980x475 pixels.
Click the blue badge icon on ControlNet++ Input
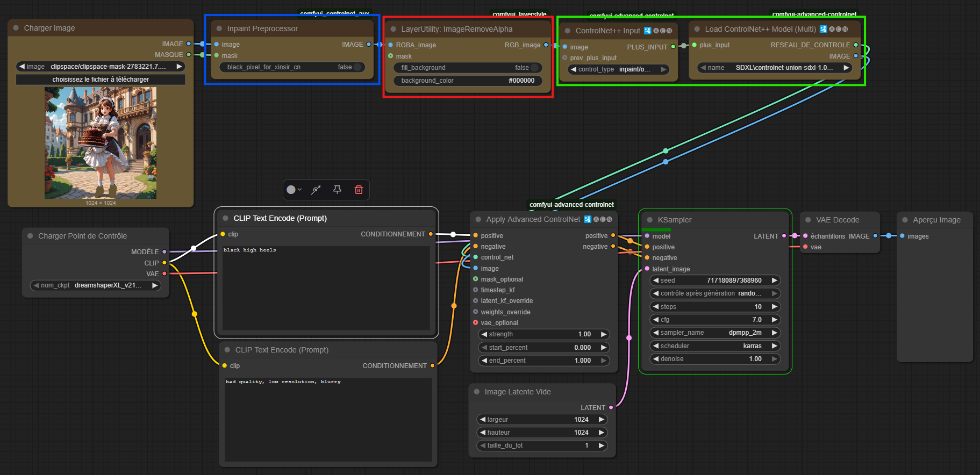tap(647, 31)
